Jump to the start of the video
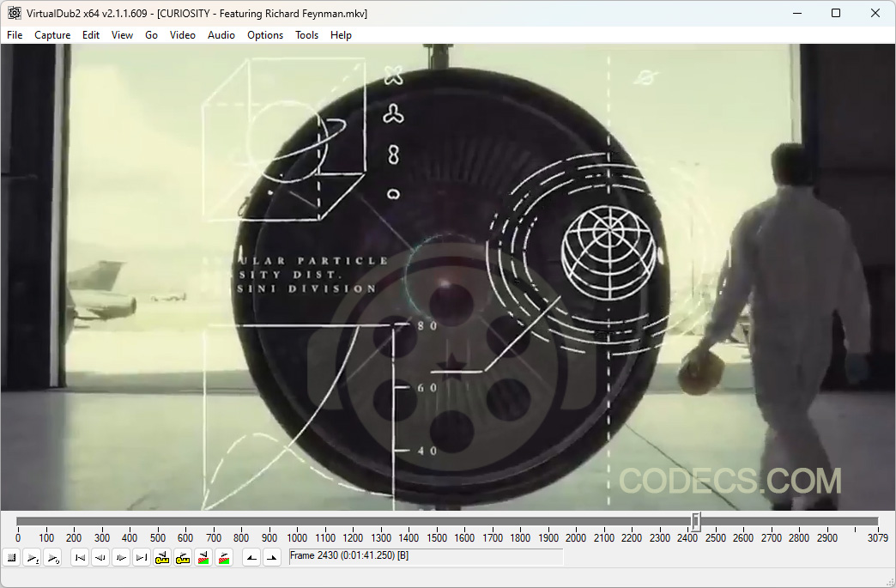The height and width of the screenshot is (588, 896). click(80, 558)
